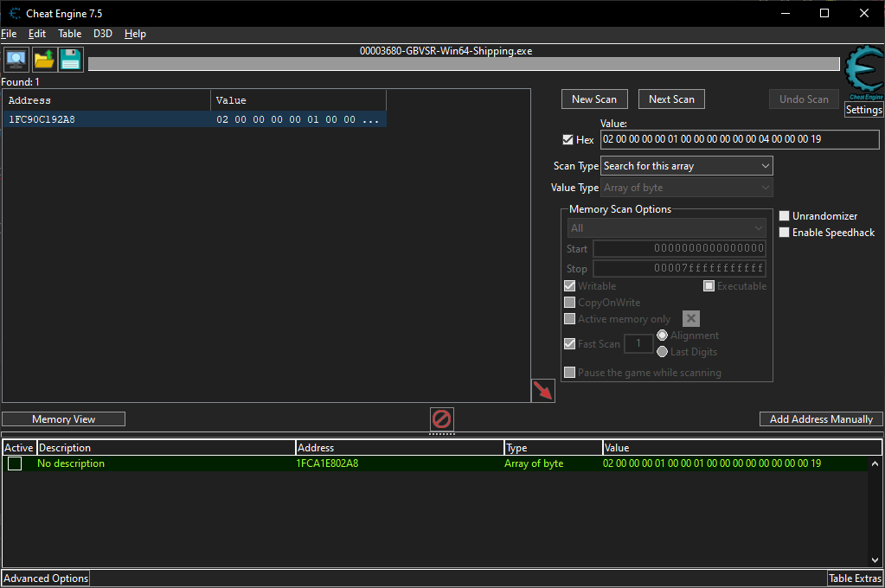Viewport: 885px width, 588px height.
Task: Open Cheat Engine Settings
Action: 863,110
